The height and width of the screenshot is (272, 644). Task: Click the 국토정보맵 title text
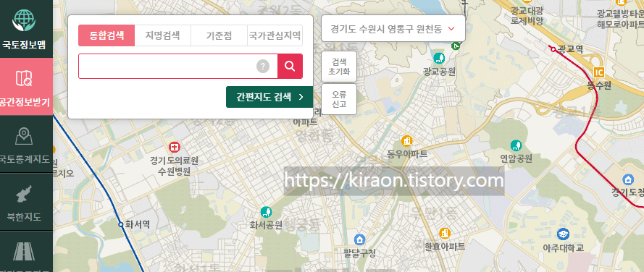click(24, 45)
